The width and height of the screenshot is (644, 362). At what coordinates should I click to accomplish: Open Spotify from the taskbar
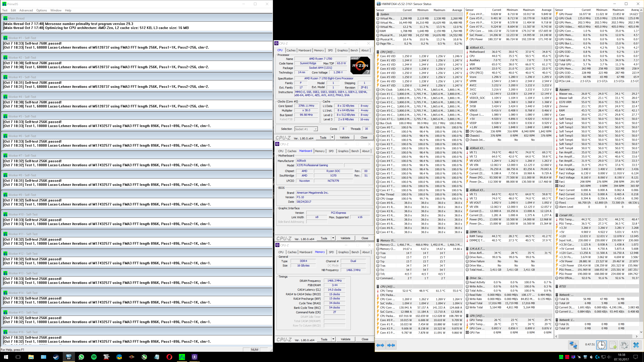(x=94, y=357)
